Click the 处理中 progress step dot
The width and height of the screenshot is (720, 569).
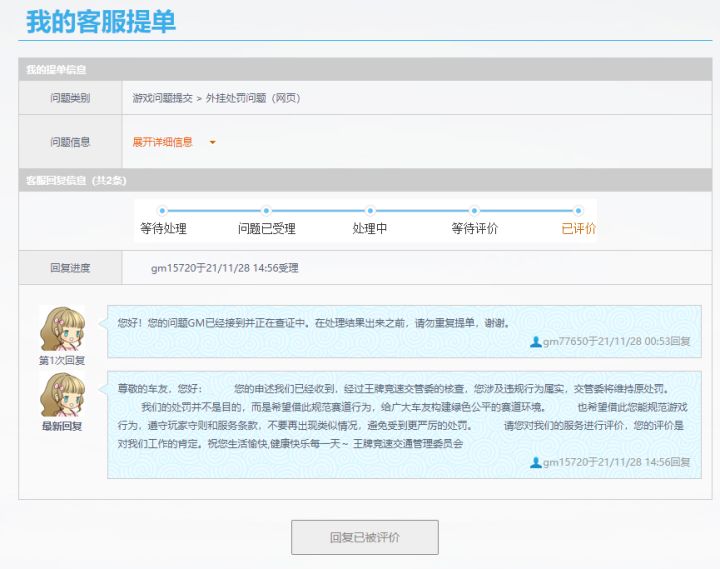coord(370,211)
